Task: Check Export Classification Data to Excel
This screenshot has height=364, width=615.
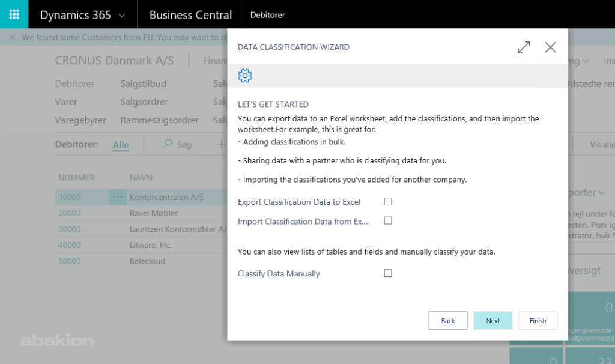Action: coord(388,202)
